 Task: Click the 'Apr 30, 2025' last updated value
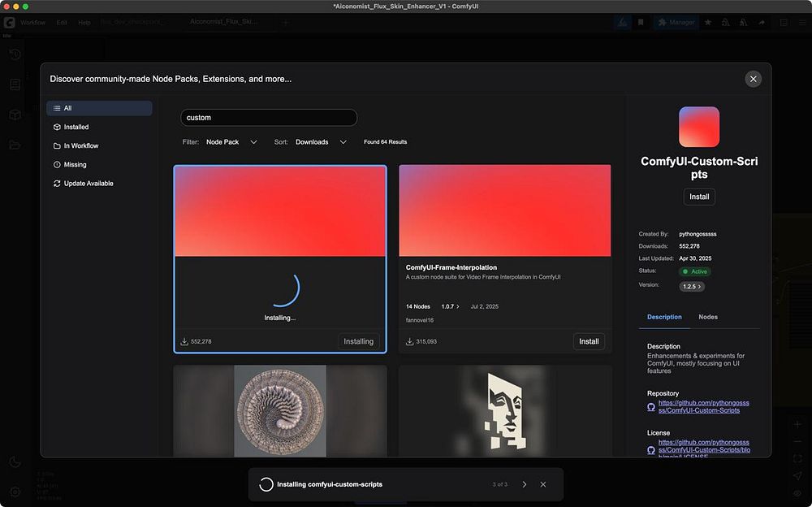695,258
